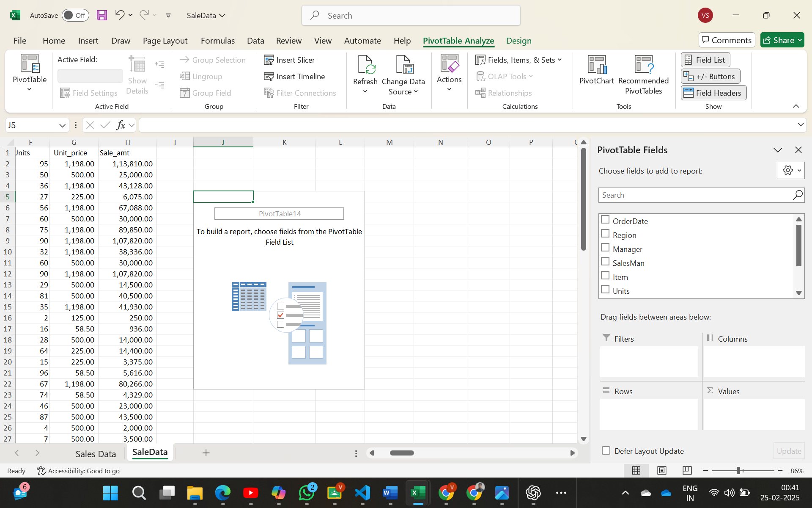Expand the Fields, Items, & Sets menu
Image resolution: width=812 pixels, height=508 pixels.
(519, 60)
